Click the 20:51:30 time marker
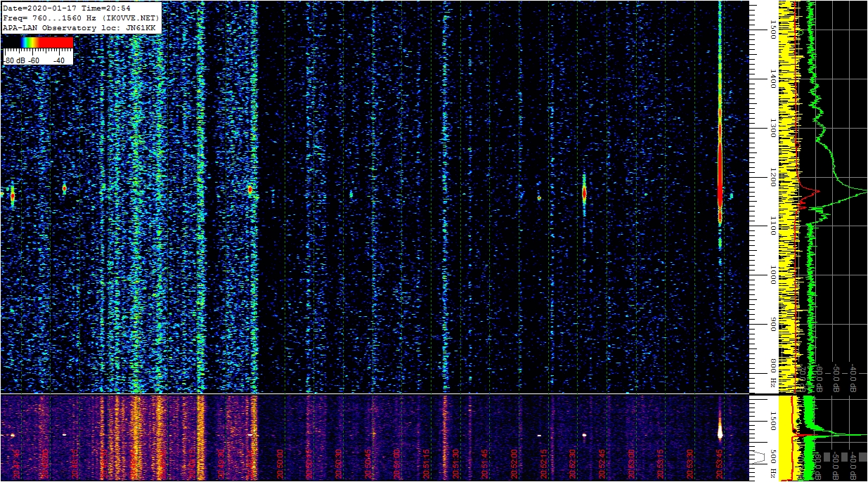This screenshot has height=482, width=868. tap(456, 464)
